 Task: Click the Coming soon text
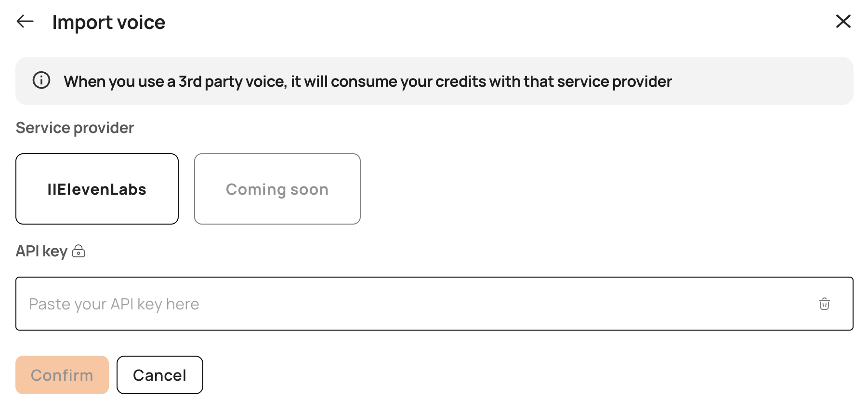(277, 189)
